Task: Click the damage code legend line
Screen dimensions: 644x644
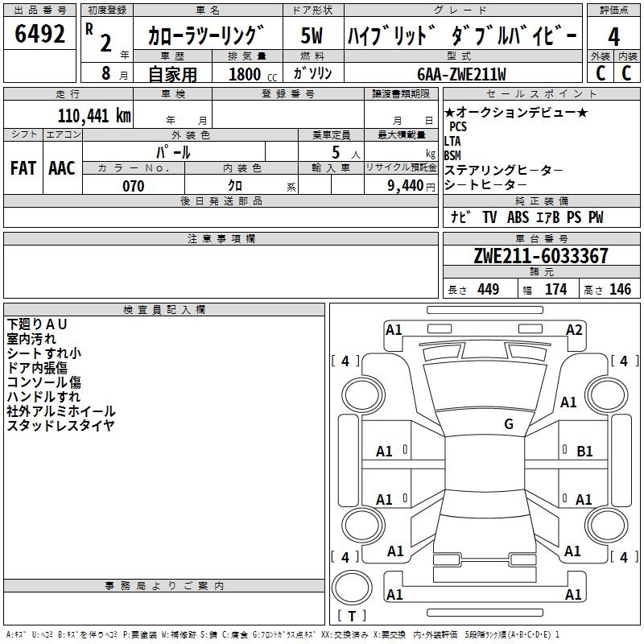Action: [x=283, y=634]
